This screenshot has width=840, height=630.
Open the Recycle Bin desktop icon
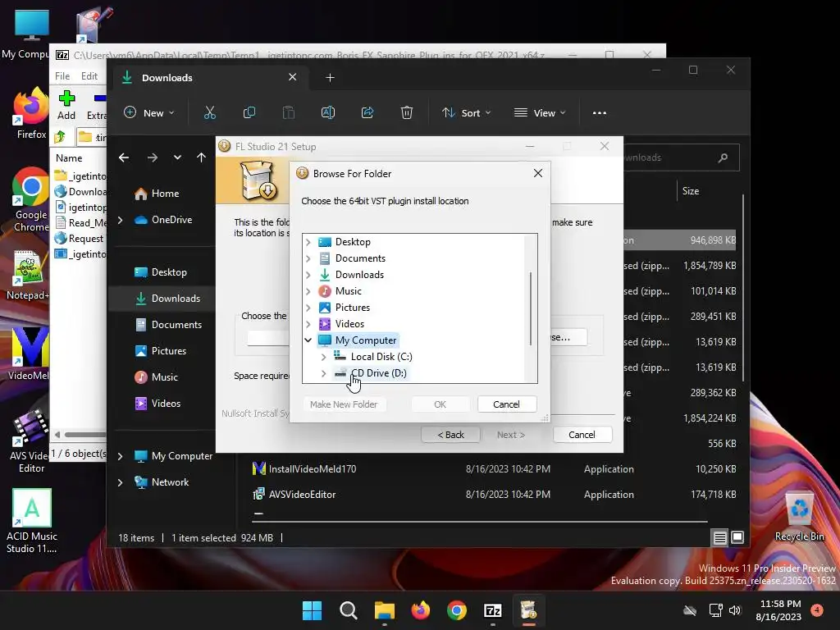pos(799,517)
